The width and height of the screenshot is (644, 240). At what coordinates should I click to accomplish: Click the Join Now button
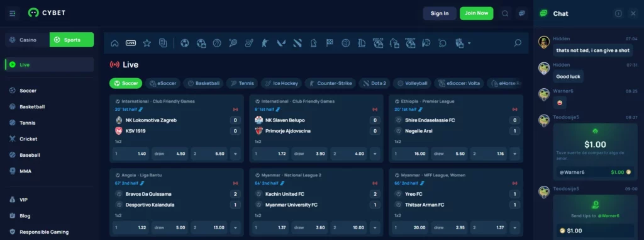[477, 13]
